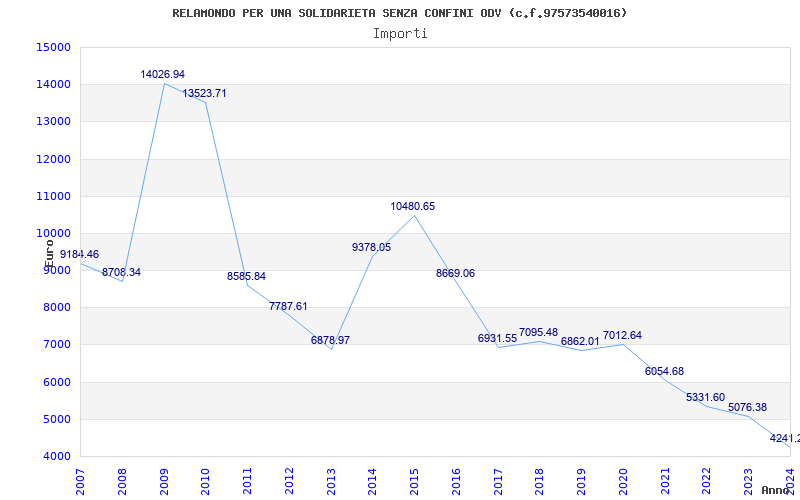This screenshot has height=500, width=800.
Task: Select the 2014 x-axis year label
Action: (373, 482)
